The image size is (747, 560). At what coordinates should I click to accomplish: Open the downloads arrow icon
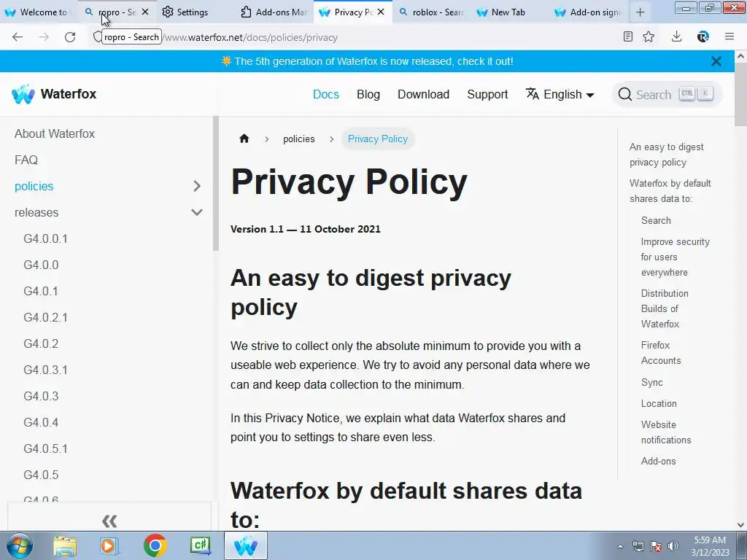[676, 36]
